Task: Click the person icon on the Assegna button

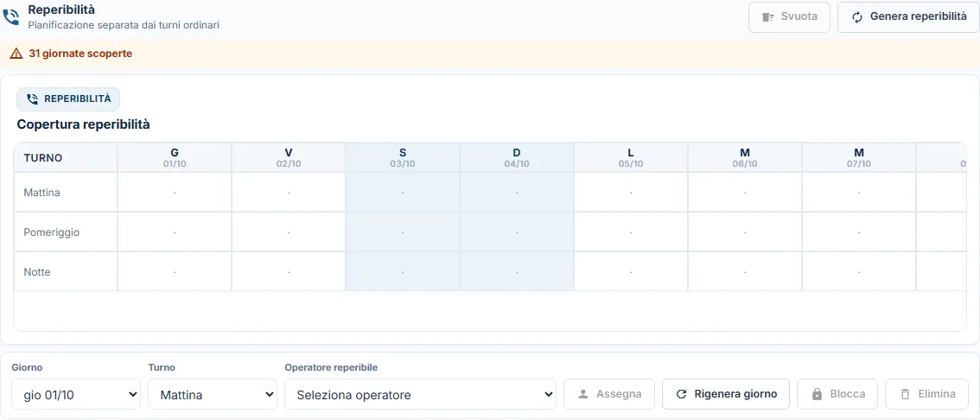Action: (x=583, y=394)
